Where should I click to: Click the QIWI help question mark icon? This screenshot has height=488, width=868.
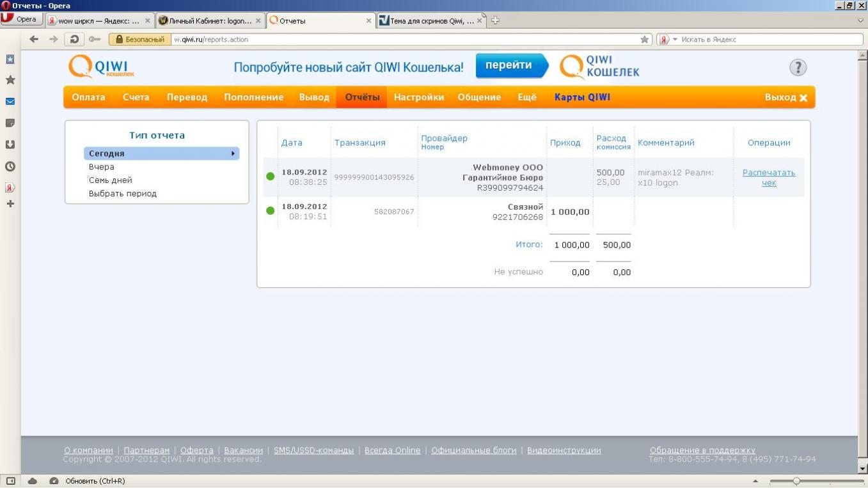click(798, 67)
